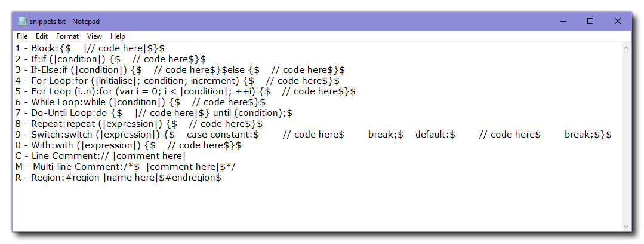Image resolution: width=644 pixels, height=244 pixels.
Task: Click the scrollbar down arrow
Action: click(x=627, y=227)
